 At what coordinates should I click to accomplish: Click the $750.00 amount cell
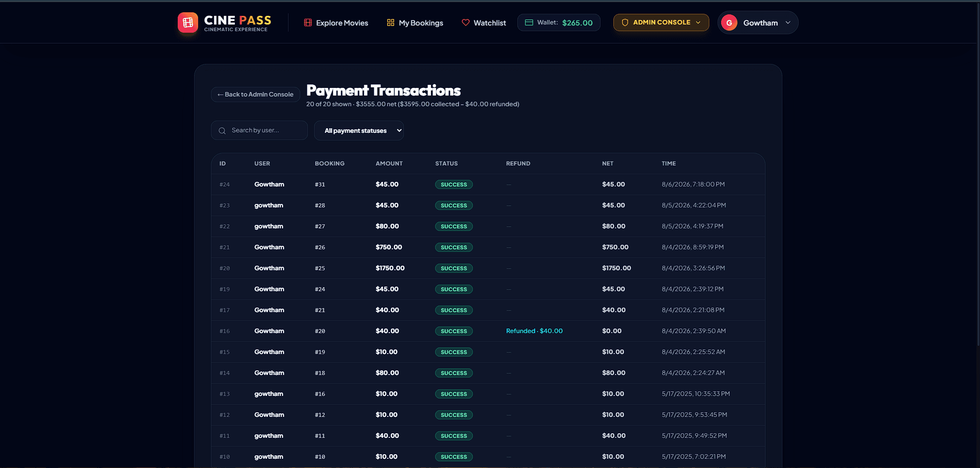pyautogui.click(x=389, y=247)
